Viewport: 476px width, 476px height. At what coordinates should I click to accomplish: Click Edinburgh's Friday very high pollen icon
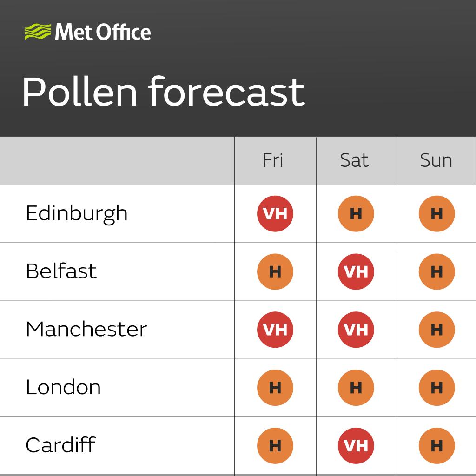click(275, 213)
